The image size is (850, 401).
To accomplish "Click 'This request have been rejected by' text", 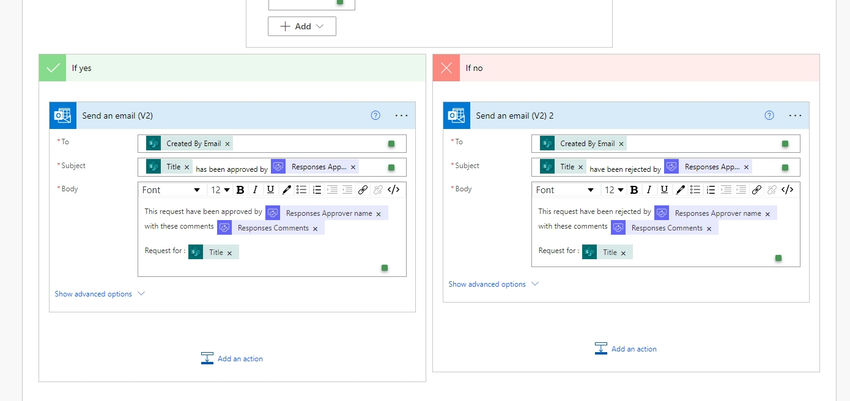I will (595, 212).
